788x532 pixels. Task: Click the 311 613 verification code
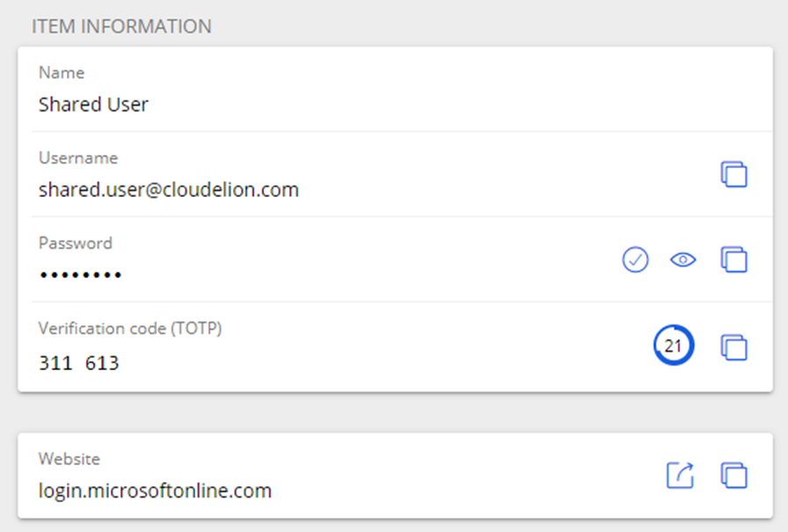[79, 362]
